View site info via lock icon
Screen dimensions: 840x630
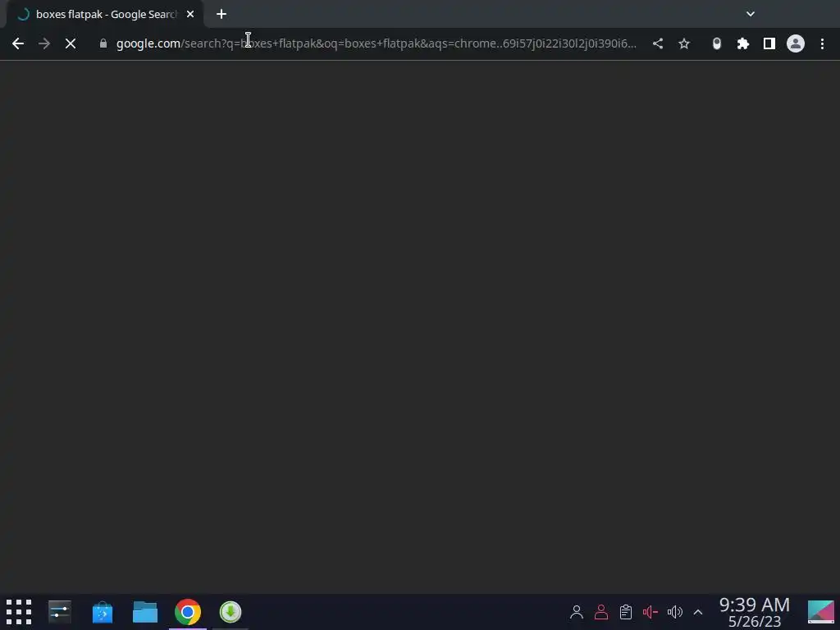(x=103, y=43)
